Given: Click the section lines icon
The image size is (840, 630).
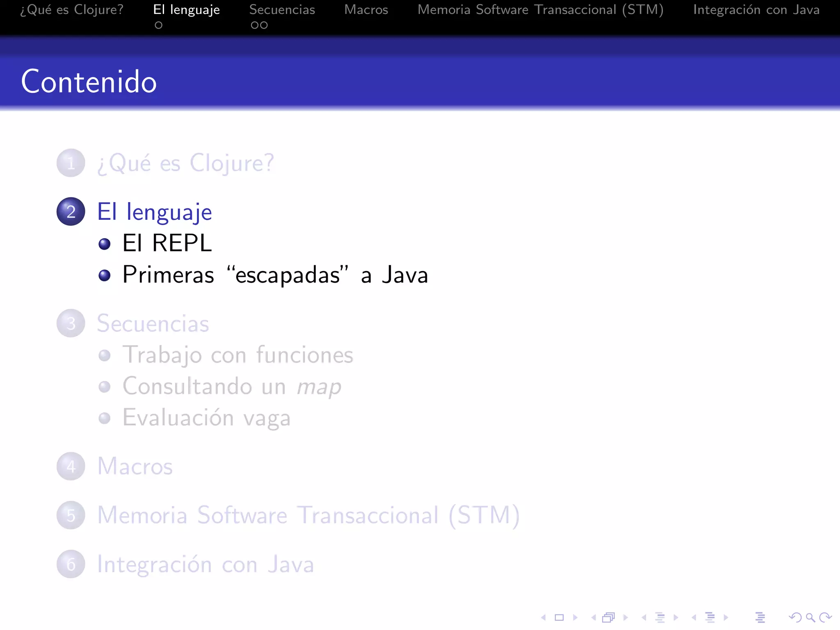Looking at the screenshot, I should coord(710,617).
